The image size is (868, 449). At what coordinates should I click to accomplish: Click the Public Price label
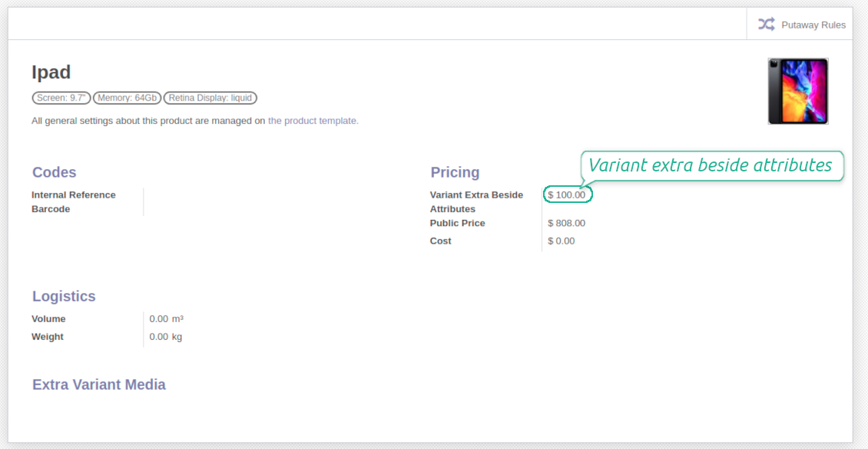(457, 223)
